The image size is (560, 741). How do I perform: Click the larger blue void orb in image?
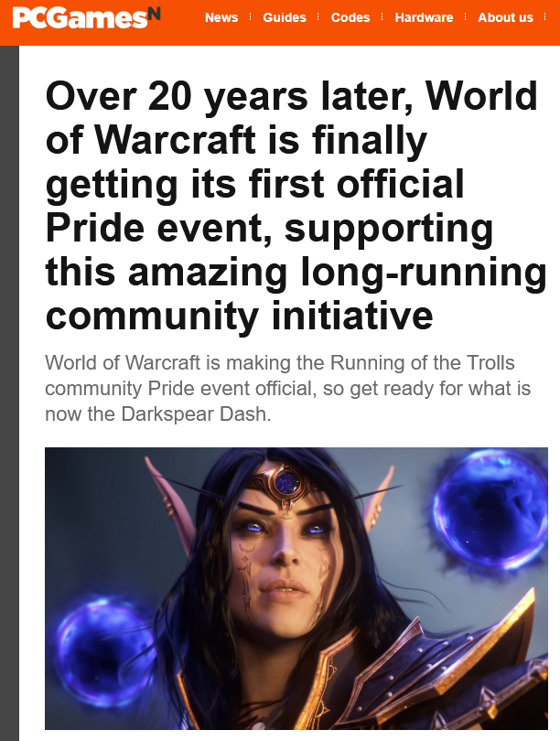point(491,508)
